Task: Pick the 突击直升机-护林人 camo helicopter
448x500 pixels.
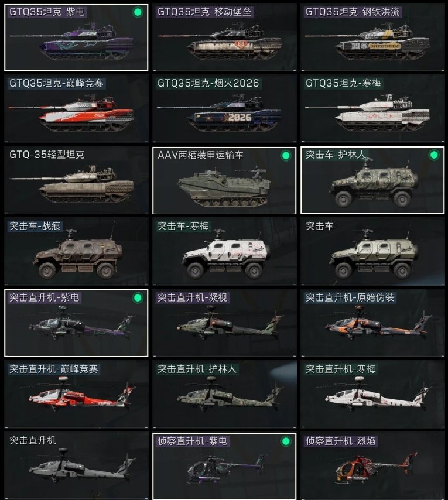Action: 224,395
